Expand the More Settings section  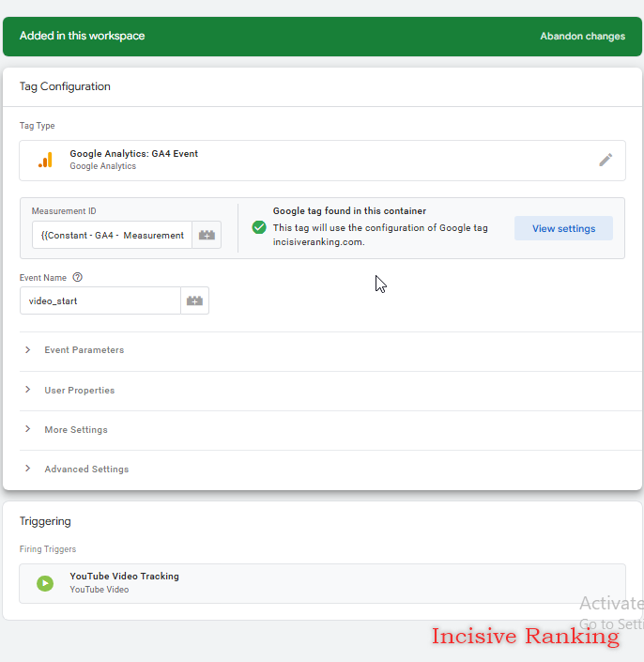pyautogui.click(x=330, y=429)
